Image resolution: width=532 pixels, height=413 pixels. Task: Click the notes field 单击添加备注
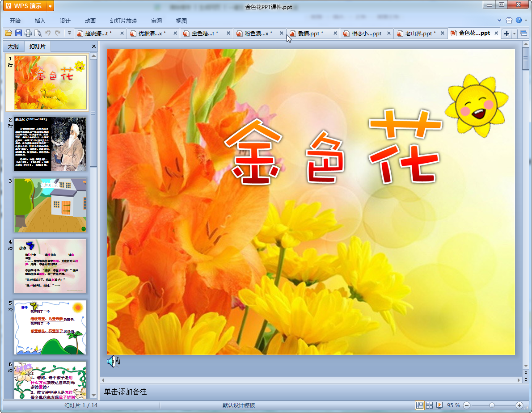point(311,392)
